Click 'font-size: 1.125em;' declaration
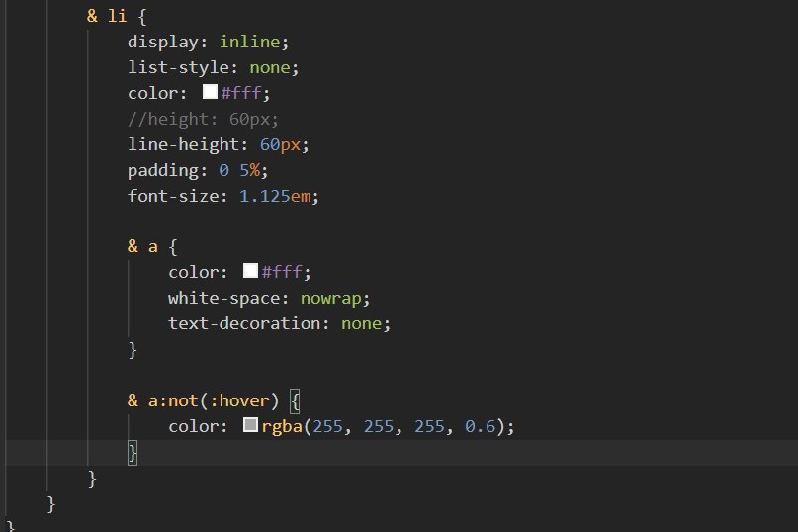Image resolution: width=798 pixels, height=532 pixels. click(x=222, y=196)
